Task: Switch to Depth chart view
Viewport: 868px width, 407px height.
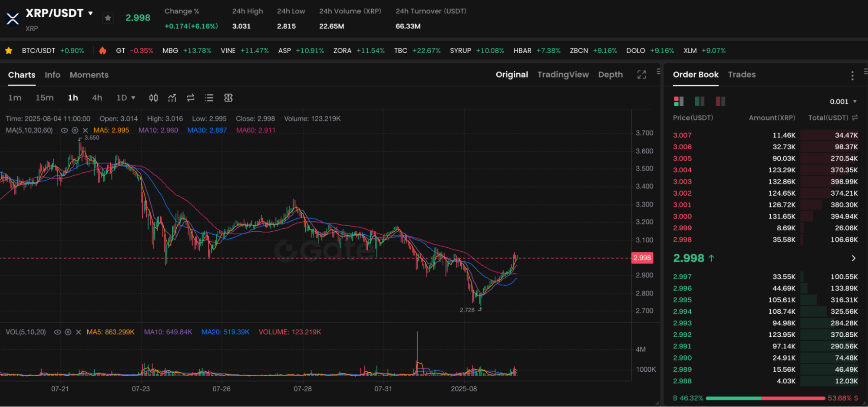Action: point(611,75)
